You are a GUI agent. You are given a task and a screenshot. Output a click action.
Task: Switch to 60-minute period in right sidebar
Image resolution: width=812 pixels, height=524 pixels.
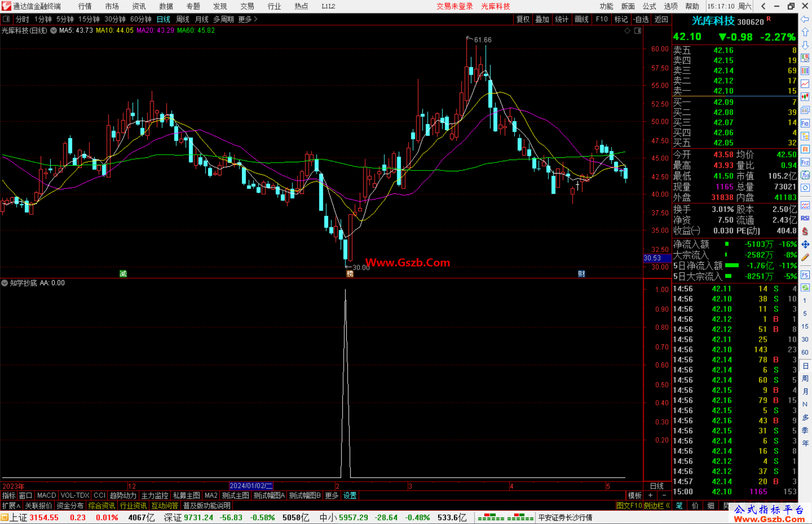804,352
